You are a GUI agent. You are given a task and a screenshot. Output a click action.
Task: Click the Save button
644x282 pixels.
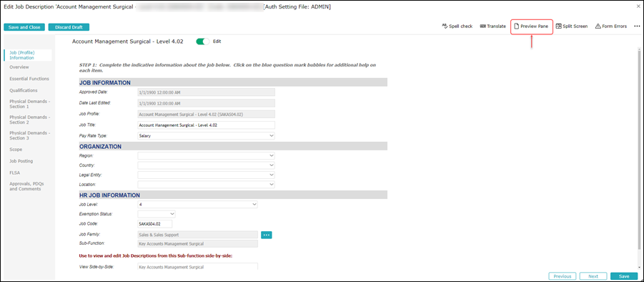624,276
